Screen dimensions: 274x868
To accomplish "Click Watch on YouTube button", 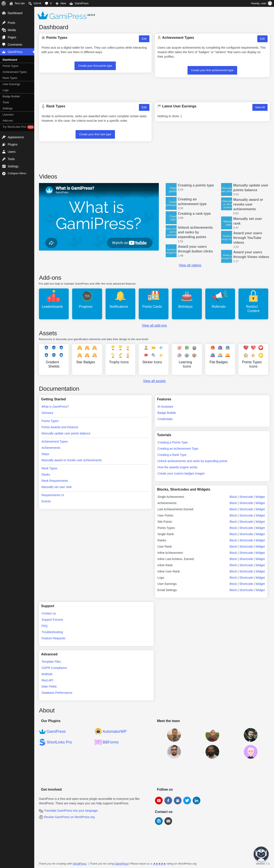I will (130, 243).
